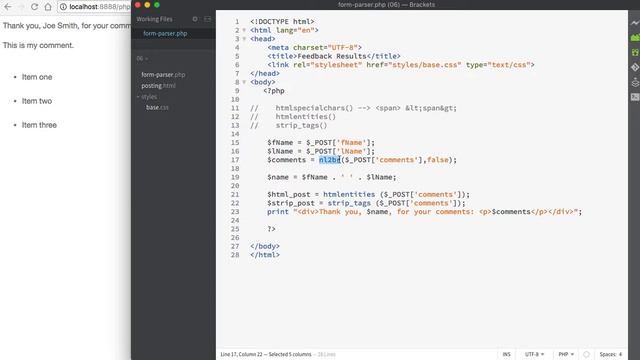Click the 'false' argument on line 17
The height and width of the screenshot is (360, 640).
click(438, 160)
